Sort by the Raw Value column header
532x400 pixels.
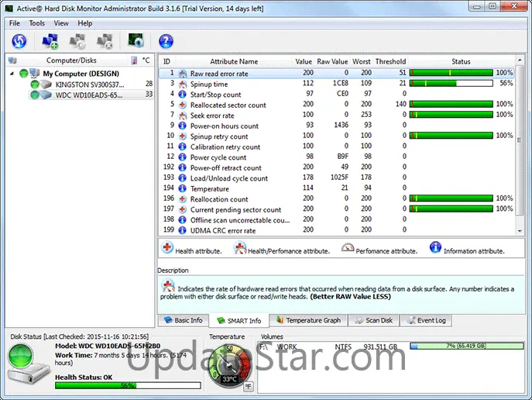pos(332,61)
